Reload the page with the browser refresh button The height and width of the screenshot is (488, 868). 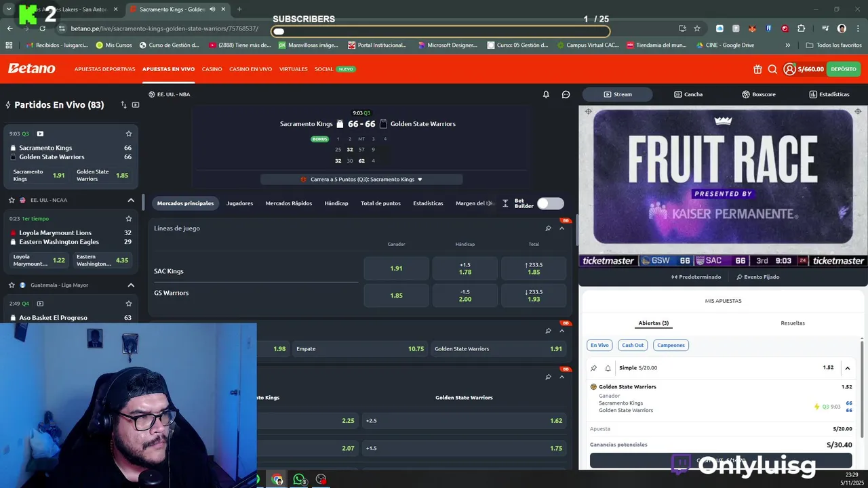click(x=42, y=28)
